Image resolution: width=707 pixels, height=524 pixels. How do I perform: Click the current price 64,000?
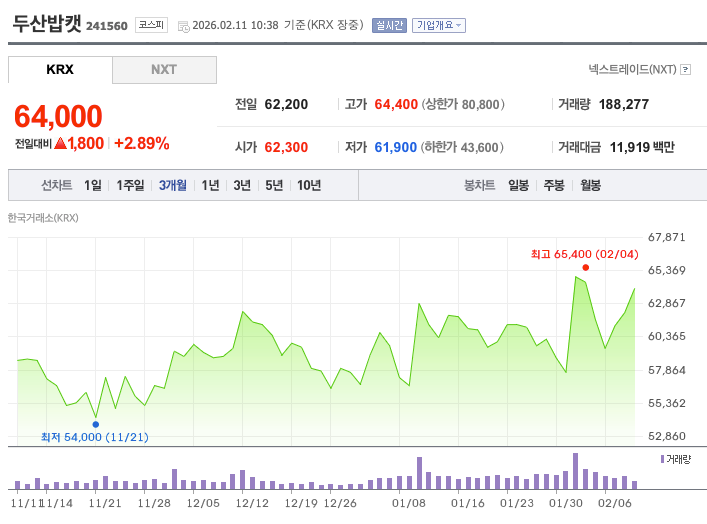[59, 116]
